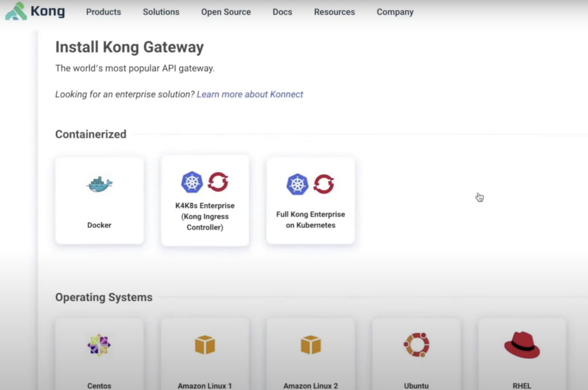Select the Docker whale icon
The height and width of the screenshot is (390, 588).
(99, 184)
